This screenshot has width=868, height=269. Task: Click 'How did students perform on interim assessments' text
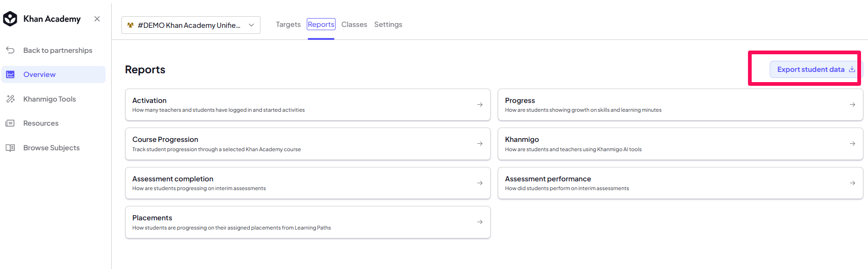(x=567, y=188)
